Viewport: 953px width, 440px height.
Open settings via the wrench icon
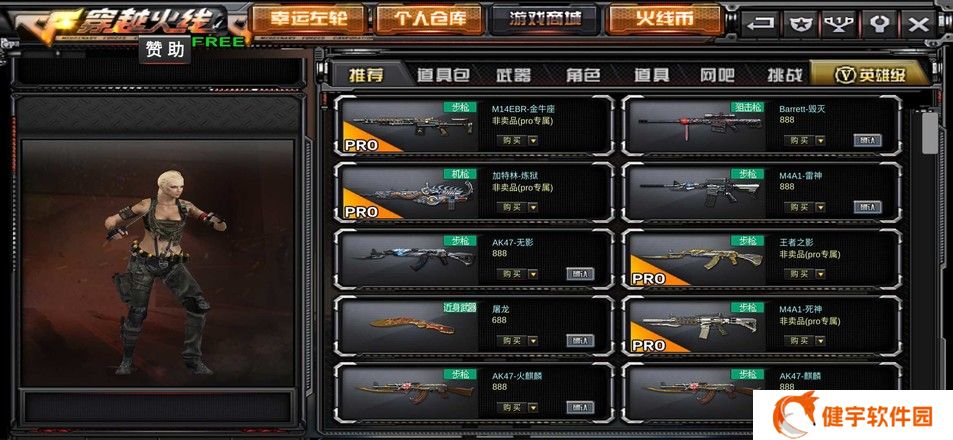879,24
